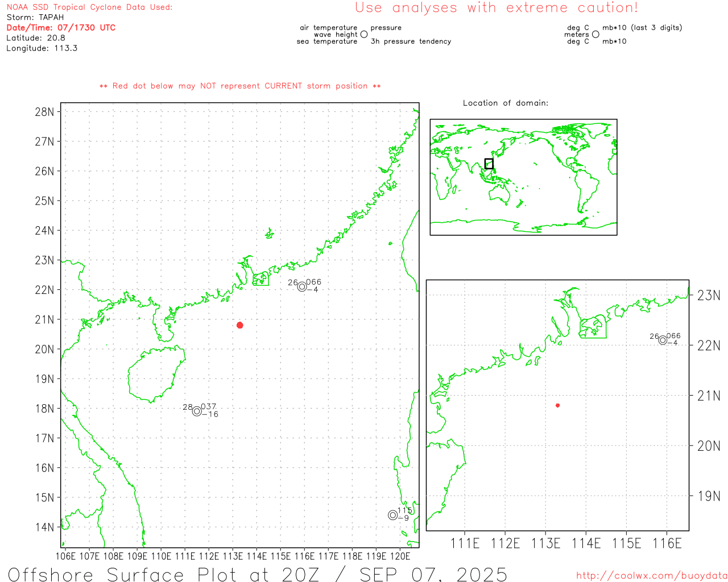Click the red storm position dot on main map
The width and height of the screenshot is (728, 582).
(x=240, y=325)
